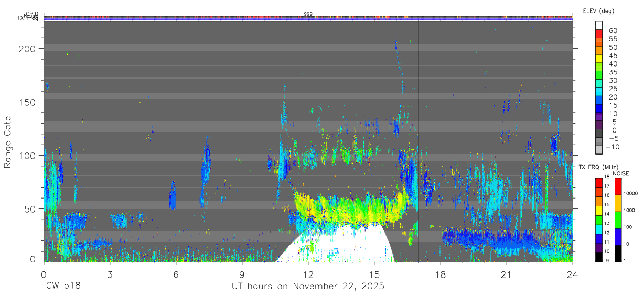Click the -10 label on ELEV scale
This screenshot has width=644, height=297.
point(611,147)
